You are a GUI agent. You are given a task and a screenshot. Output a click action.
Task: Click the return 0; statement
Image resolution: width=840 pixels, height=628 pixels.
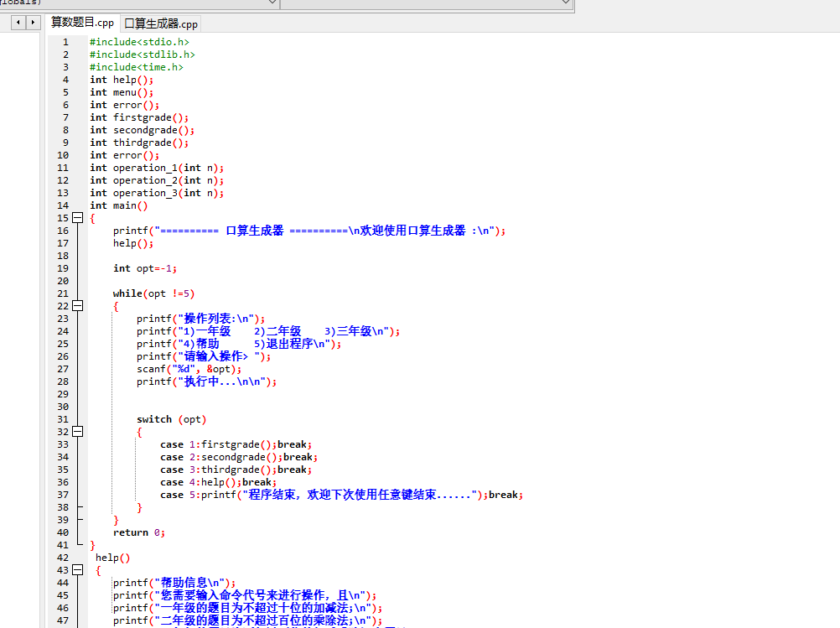(x=139, y=532)
